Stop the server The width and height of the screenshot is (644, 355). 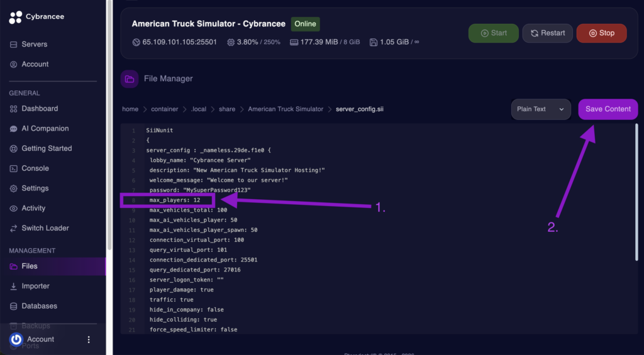tap(602, 33)
